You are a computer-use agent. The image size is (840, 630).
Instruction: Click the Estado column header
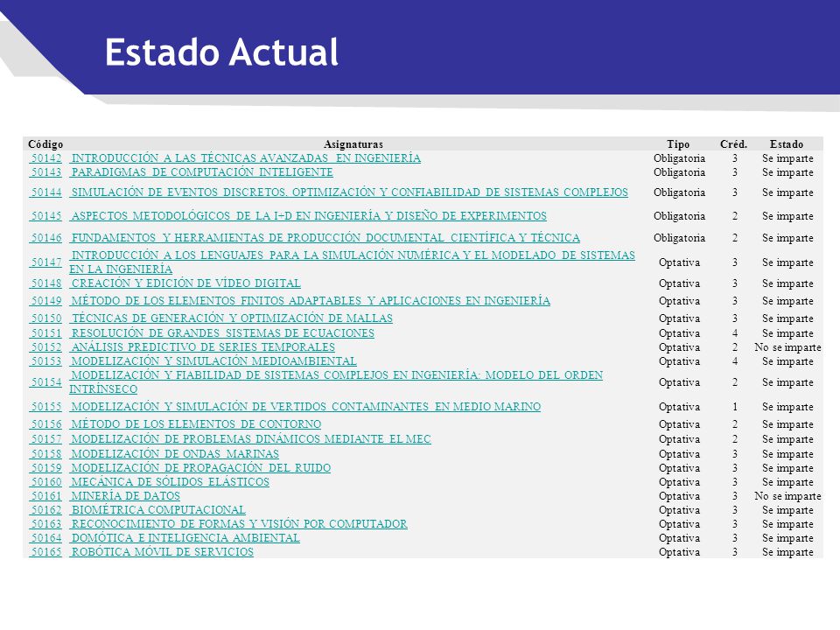click(787, 144)
